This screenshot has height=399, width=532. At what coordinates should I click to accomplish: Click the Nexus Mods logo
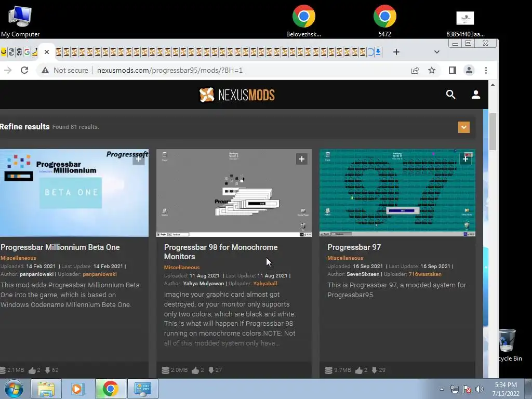click(237, 95)
